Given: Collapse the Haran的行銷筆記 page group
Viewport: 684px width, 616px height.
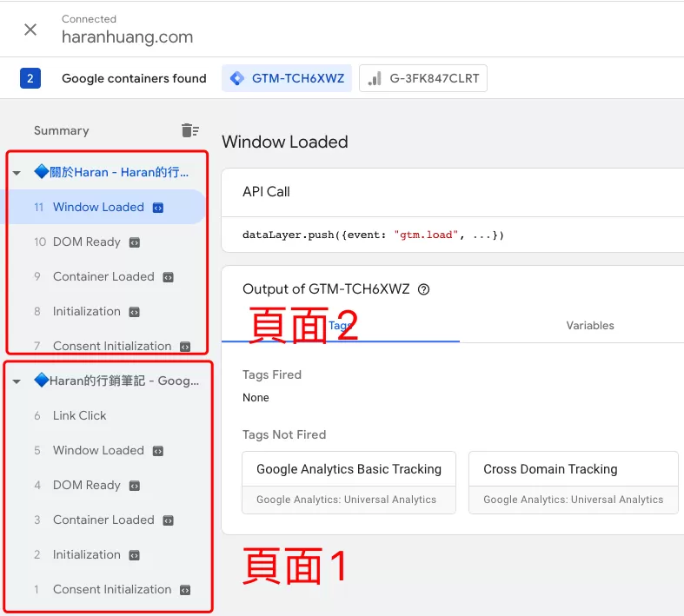Looking at the screenshot, I should [17, 381].
